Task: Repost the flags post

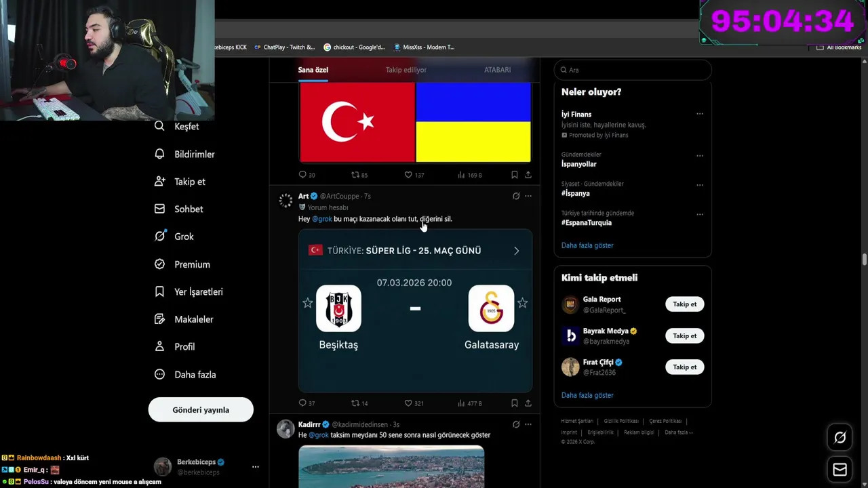Action: pyautogui.click(x=355, y=174)
